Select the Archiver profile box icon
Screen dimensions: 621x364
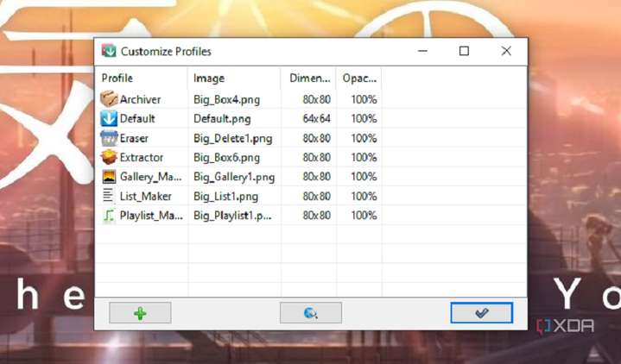click(109, 99)
